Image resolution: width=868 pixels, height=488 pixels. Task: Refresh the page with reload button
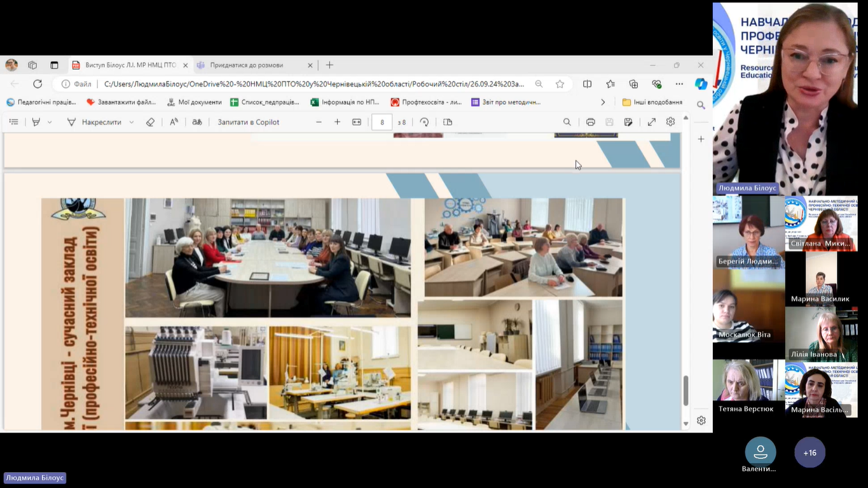click(x=38, y=84)
